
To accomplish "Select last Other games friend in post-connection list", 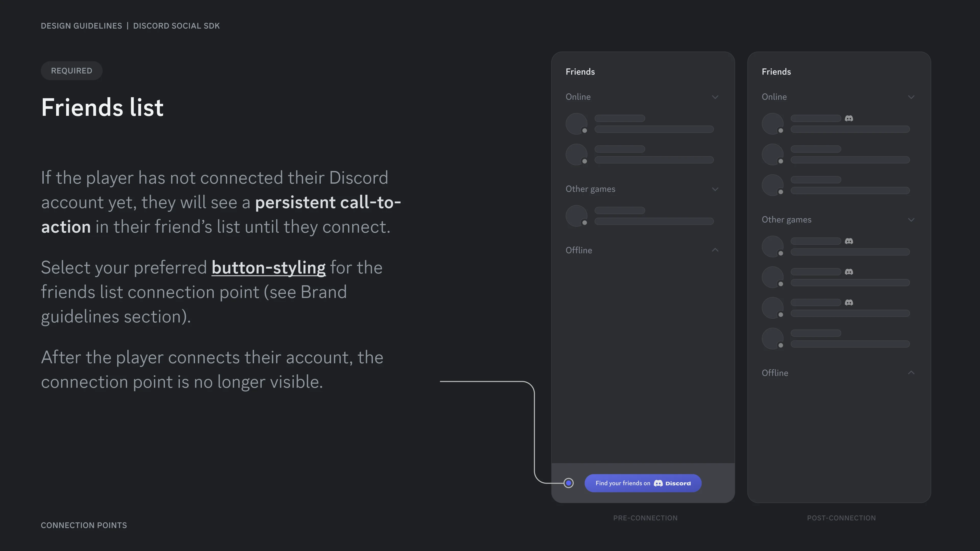I will 836,339.
